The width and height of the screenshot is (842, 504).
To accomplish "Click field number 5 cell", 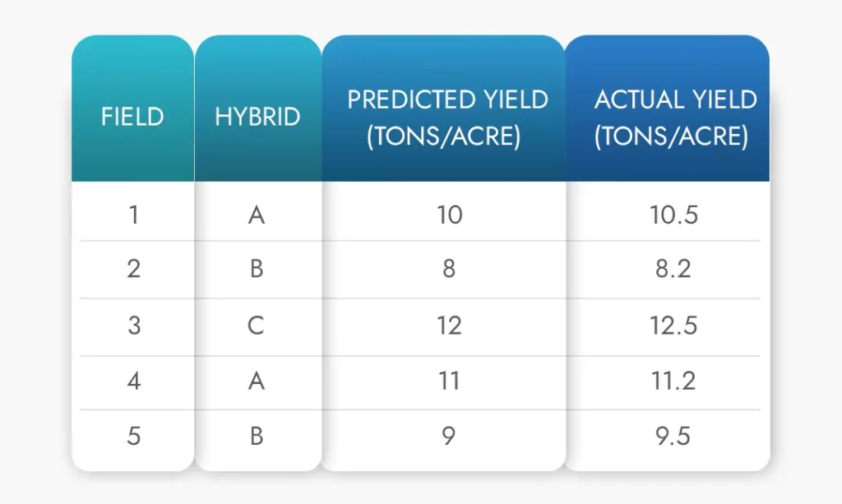I will [x=133, y=436].
